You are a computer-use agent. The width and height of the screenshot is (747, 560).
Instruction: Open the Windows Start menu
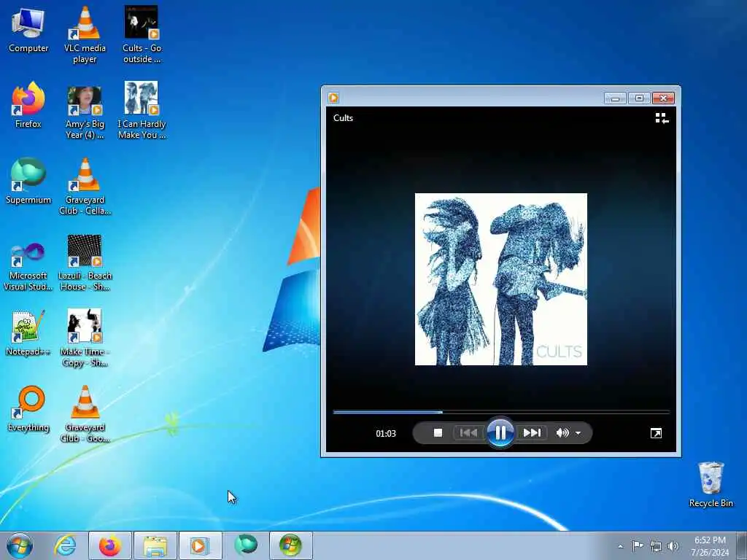pyautogui.click(x=20, y=545)
